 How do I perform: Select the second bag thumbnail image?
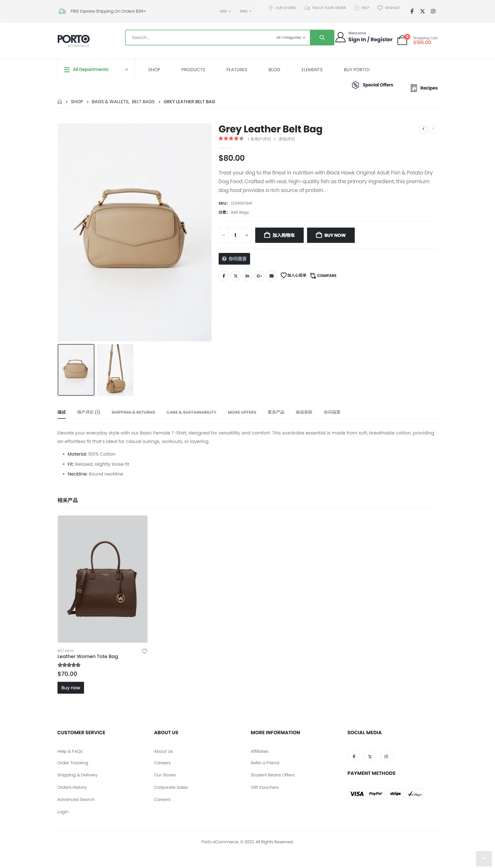(115, 369)
